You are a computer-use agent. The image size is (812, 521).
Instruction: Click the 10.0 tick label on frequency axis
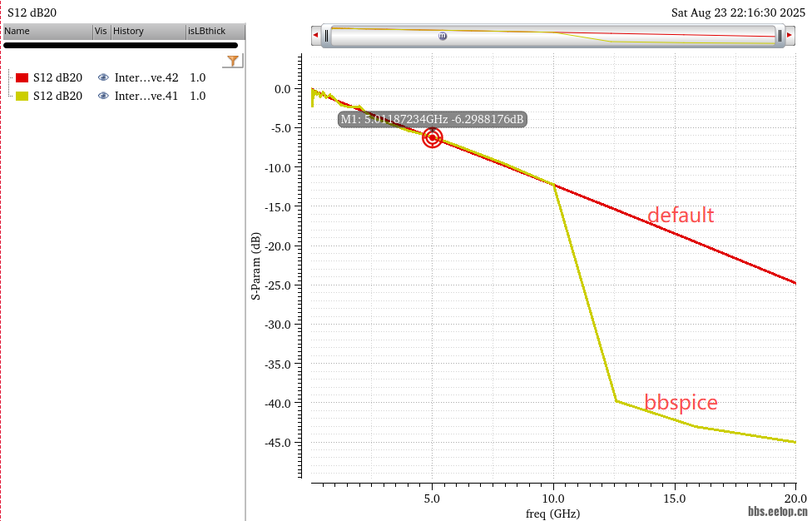pyautogui.click(x=553, y=499)
